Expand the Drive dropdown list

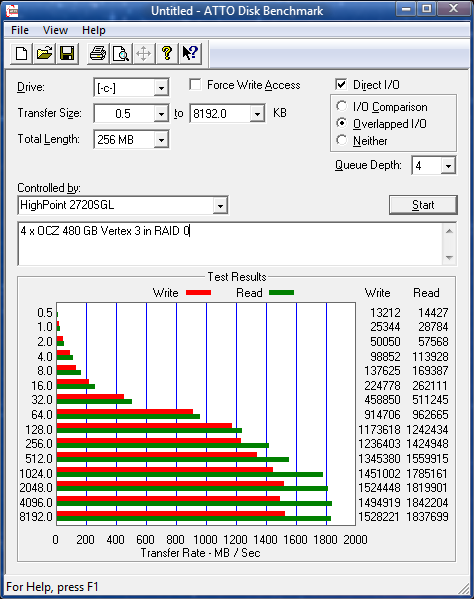pyautogui.click(x=161, y=88)
